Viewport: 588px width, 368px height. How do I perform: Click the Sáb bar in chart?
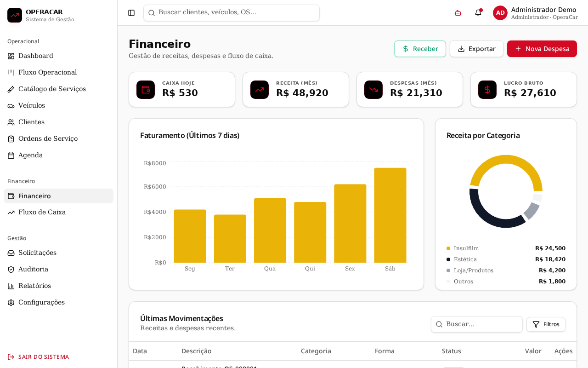[390, 215]
